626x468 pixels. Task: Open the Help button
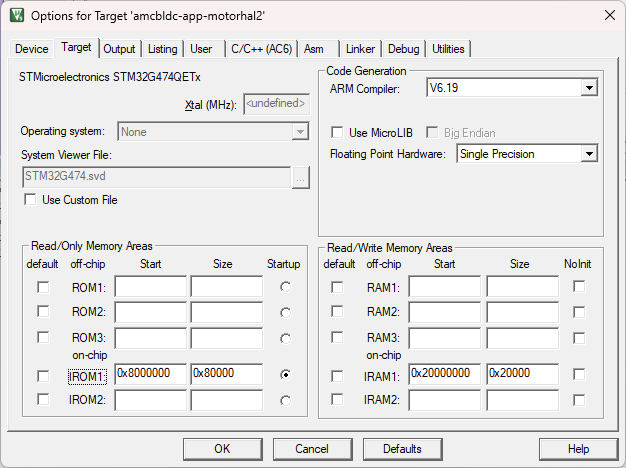578,449
